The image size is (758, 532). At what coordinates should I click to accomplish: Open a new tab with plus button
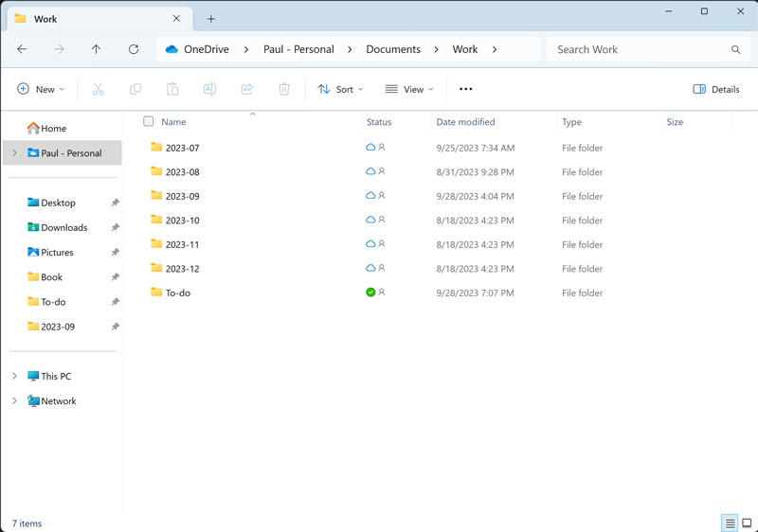tap(211, 19)
